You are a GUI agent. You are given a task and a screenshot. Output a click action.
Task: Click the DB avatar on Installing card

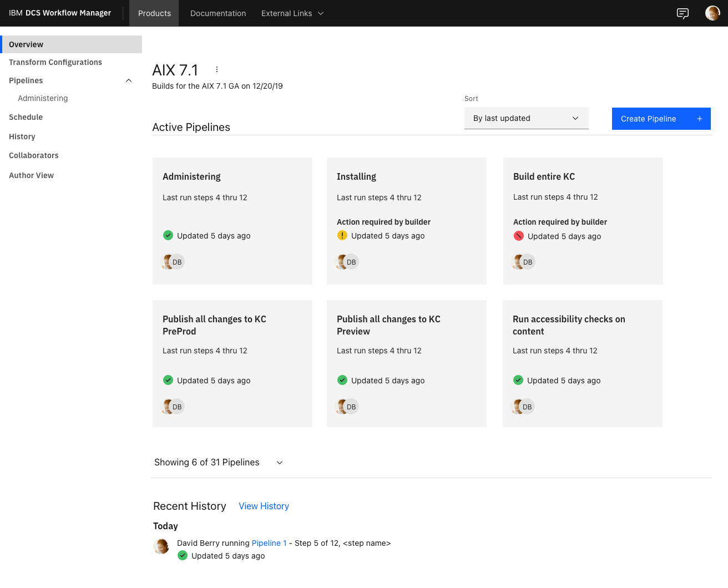(351, 262)
